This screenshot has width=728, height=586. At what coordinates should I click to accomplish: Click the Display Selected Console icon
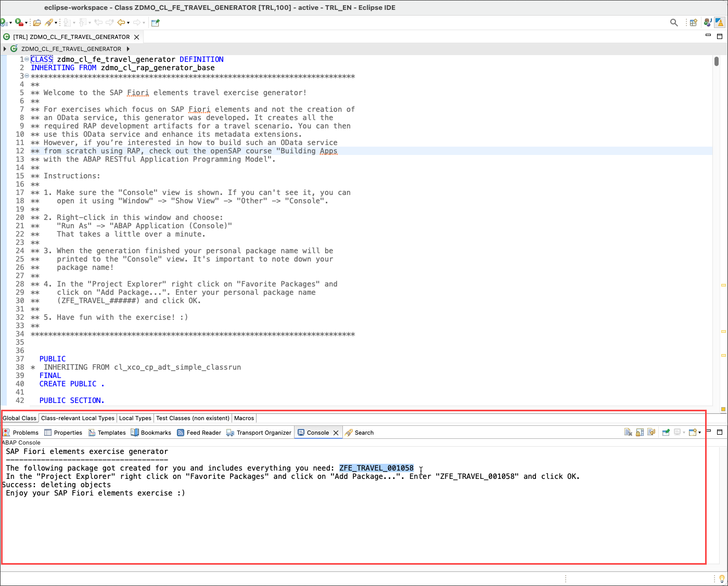[677, 432]
